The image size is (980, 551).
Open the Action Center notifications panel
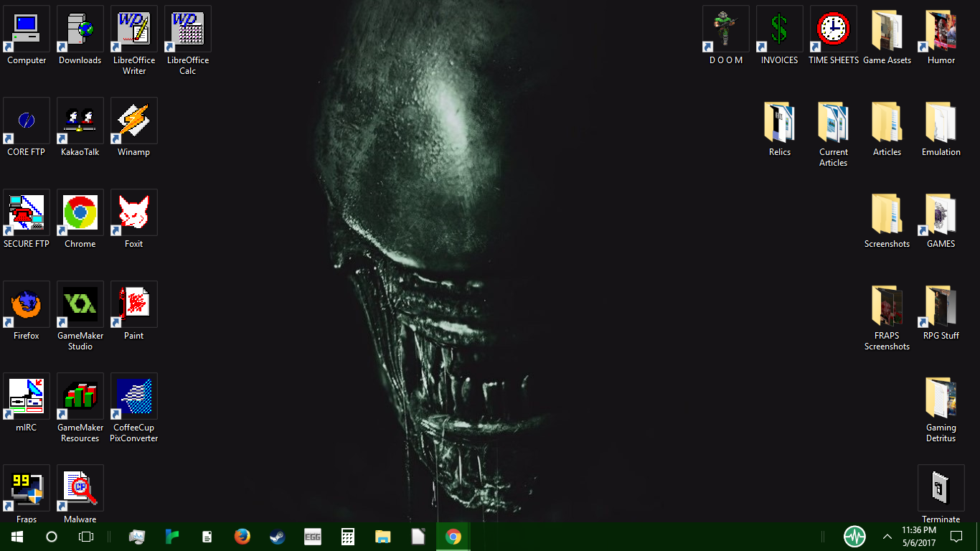pyautogui.click(x=956, y=537)
